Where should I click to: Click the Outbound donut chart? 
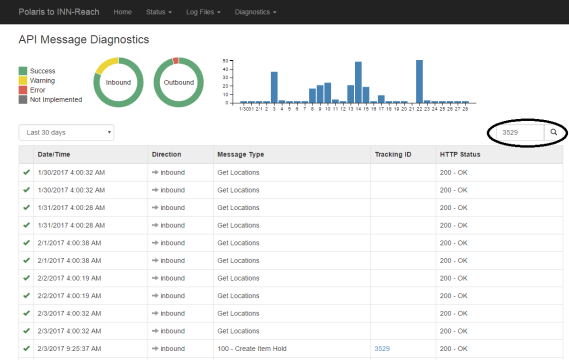(x=179, y=82)
